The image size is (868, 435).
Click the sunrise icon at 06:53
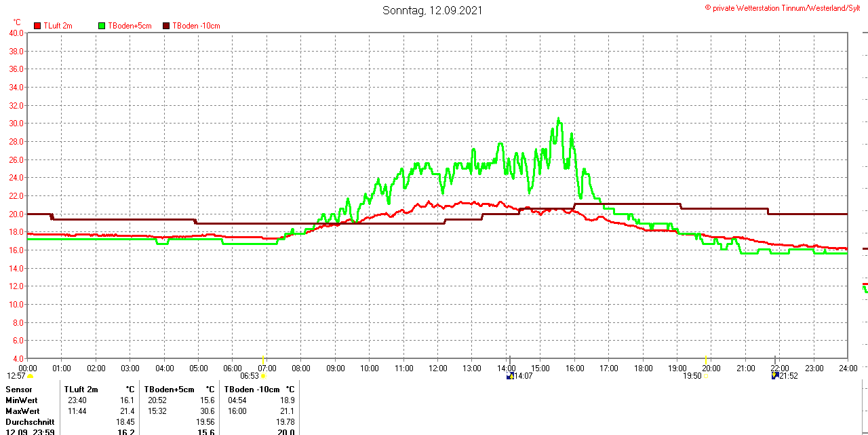click(264, 376)
